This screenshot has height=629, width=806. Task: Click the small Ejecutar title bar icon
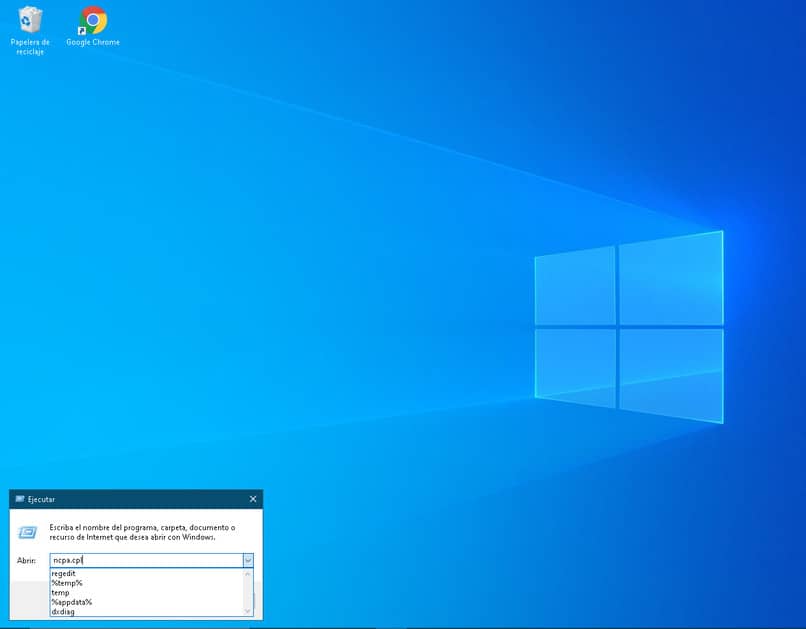pos(20,499)
